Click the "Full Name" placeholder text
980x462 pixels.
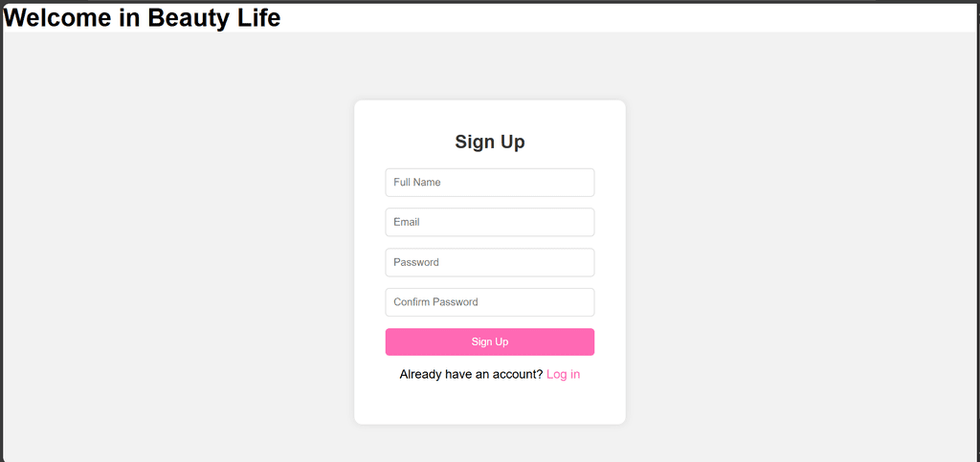(x=417, y=183)
